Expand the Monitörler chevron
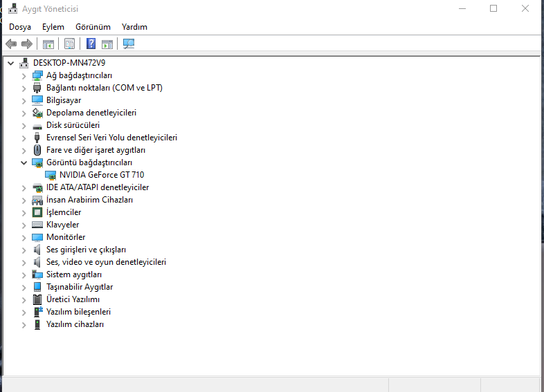This screenshot has height=392, width=544. pyautogui.click(x=24, y=238)
